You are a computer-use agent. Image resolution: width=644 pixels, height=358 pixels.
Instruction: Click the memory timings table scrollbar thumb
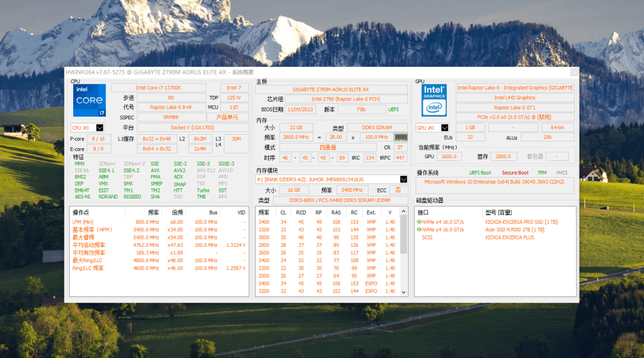403,234
